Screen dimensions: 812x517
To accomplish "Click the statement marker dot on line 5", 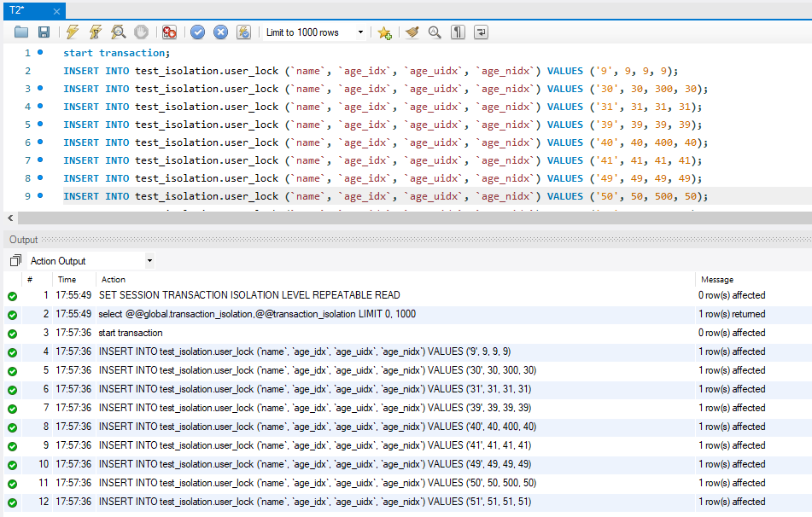I will 40,124.
